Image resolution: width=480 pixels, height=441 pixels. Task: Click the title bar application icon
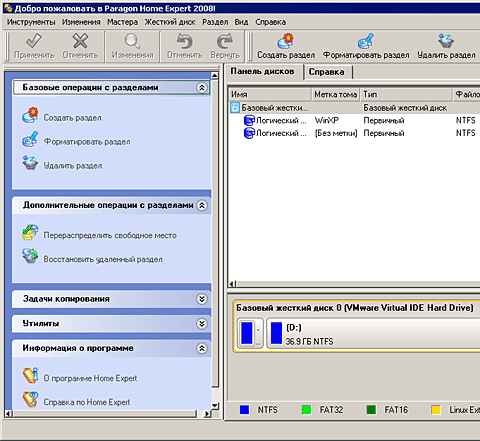pyautogui.click(x=8, y=8)
